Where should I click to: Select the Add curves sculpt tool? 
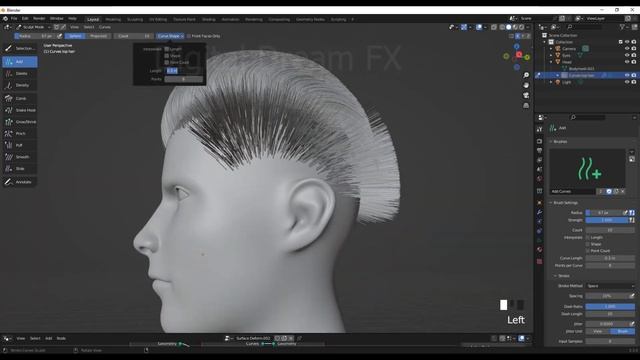(x=20, y=62)
